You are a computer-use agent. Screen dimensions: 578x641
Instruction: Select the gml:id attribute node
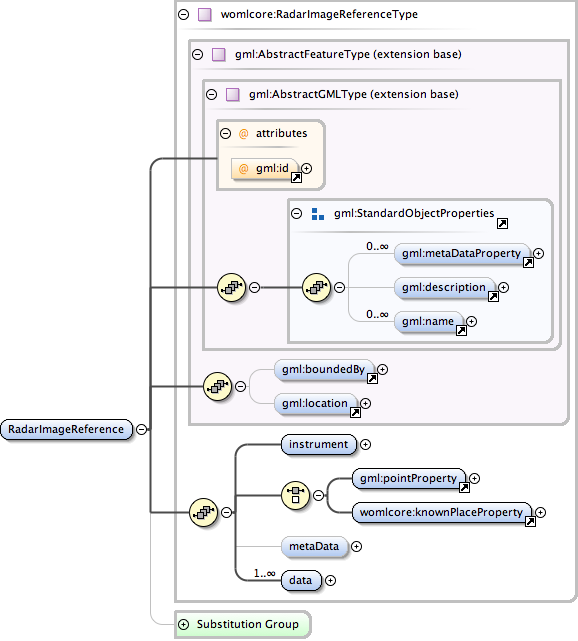[264, 168]
